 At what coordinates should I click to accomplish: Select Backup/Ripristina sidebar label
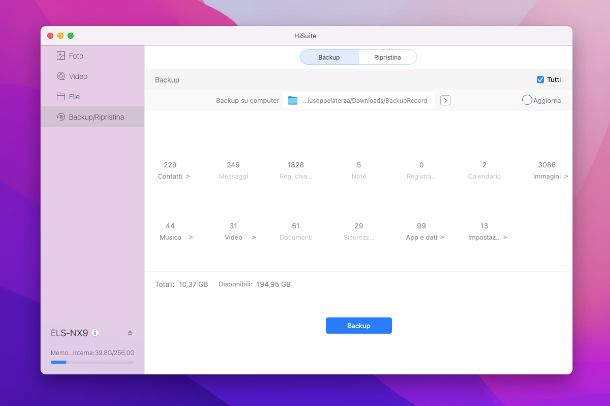pyautogui.click(x=96, y=117)
